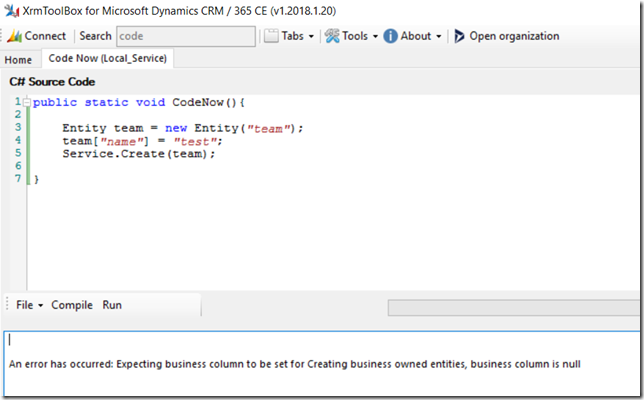Switch to the Home tab

click(x=18, y=60)
